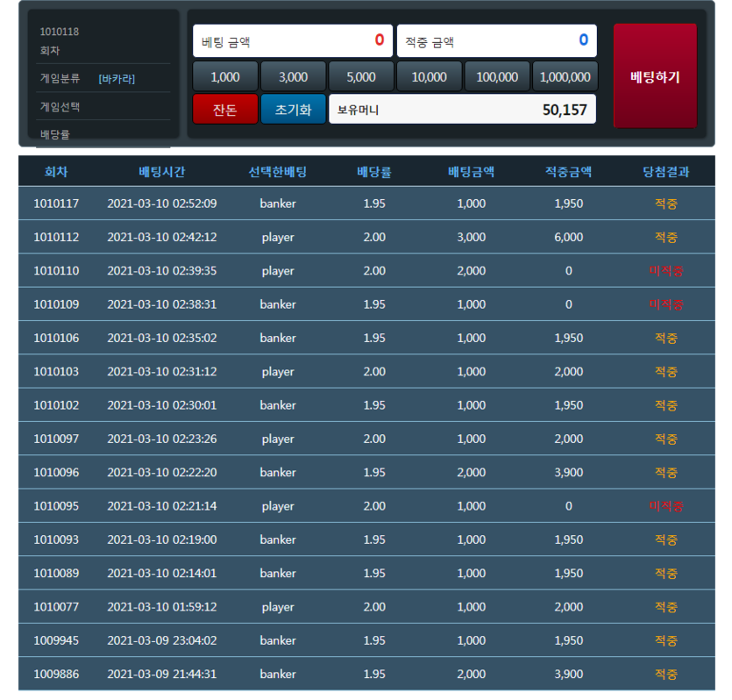Viewport: 732px width, 700px height.
Task: Click round number 1009886 cell
Action: [56, 675]
